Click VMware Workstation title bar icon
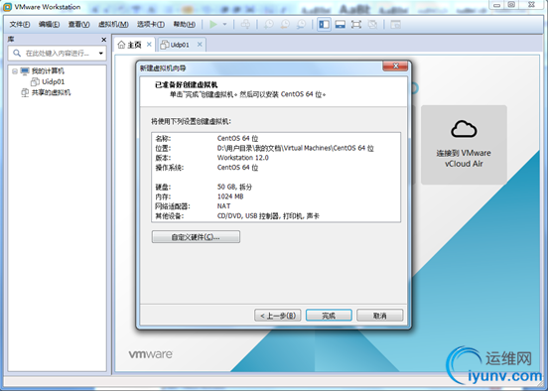The width and height of the screenshot is (548, 392). [x=7, y=7]
